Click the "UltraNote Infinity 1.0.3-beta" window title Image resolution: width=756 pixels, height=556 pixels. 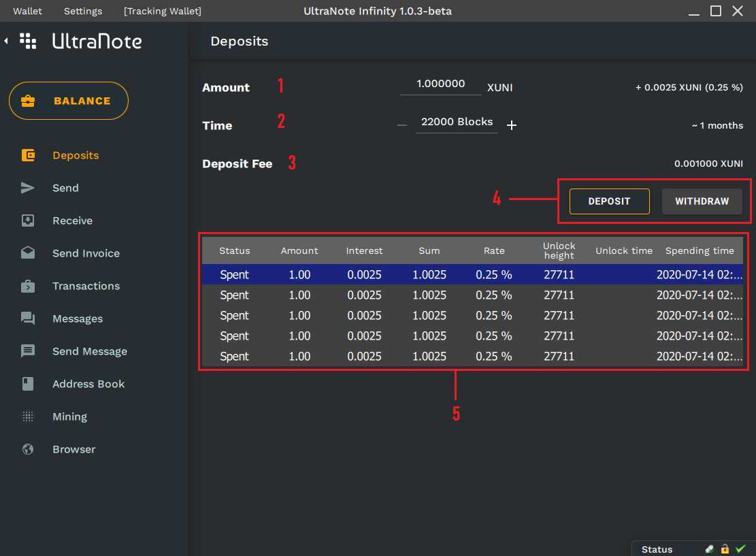[x=378, y=11]
